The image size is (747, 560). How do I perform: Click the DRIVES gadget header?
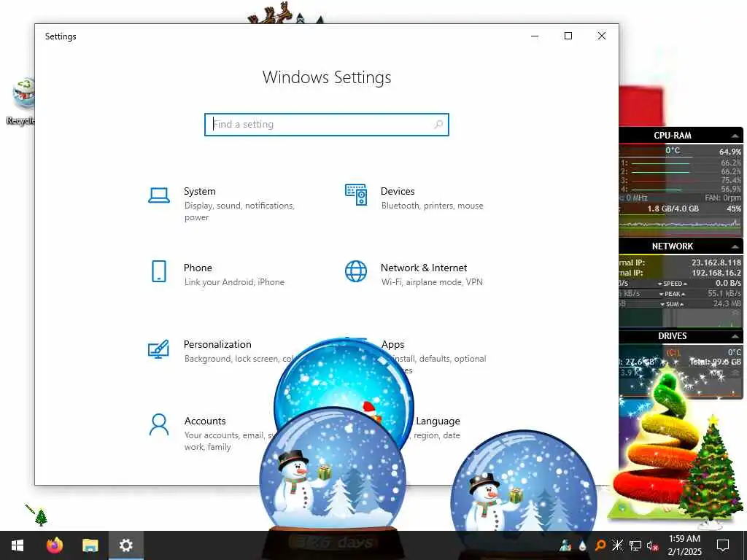pyautogui.click(x=681, y=335)
